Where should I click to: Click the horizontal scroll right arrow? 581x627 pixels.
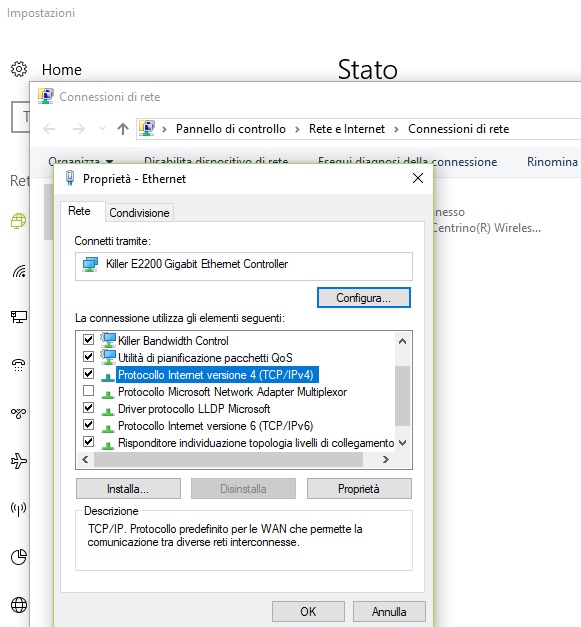coord(385,459)
